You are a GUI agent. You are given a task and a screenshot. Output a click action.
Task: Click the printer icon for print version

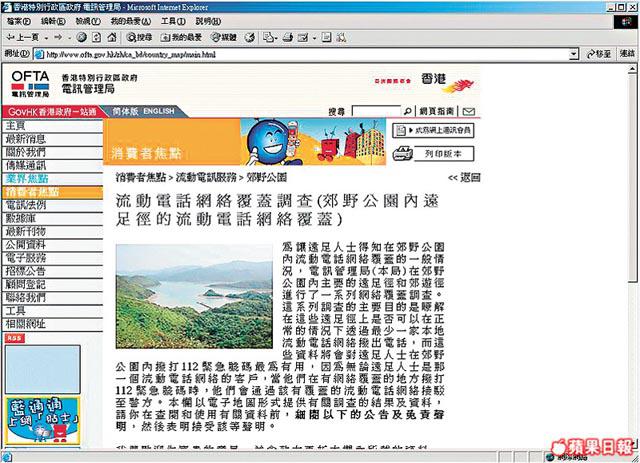[401, 155]
